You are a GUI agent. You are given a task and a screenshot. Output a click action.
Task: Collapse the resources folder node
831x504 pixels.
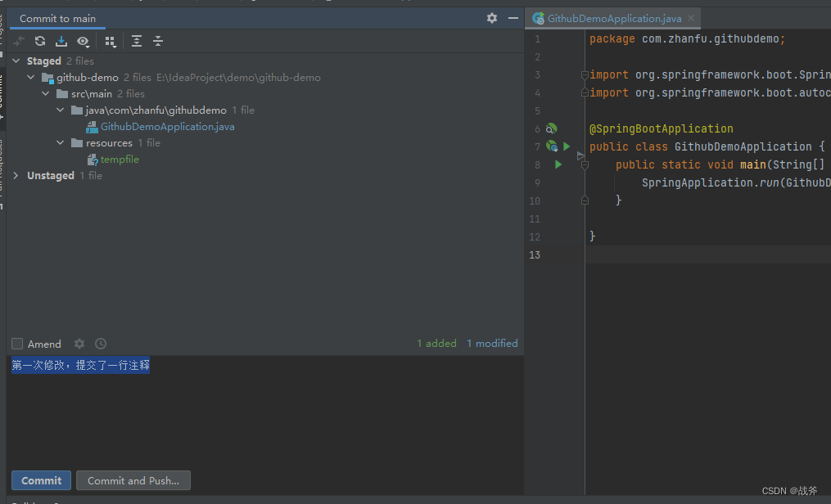click(61, 143)
